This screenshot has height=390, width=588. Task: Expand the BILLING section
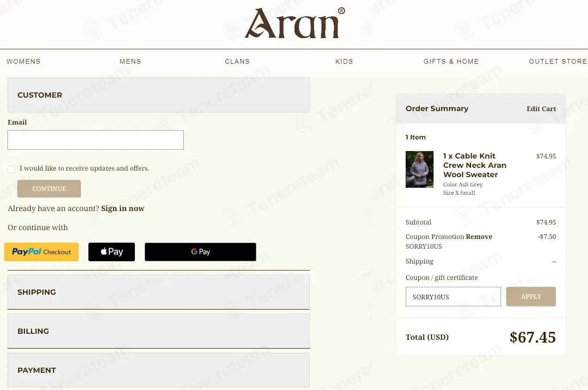coord(159,331)
